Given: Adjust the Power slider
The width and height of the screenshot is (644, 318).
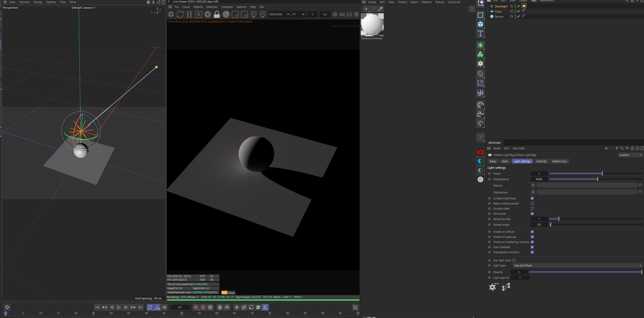Looking at the screenshot, I should (602, 174).
